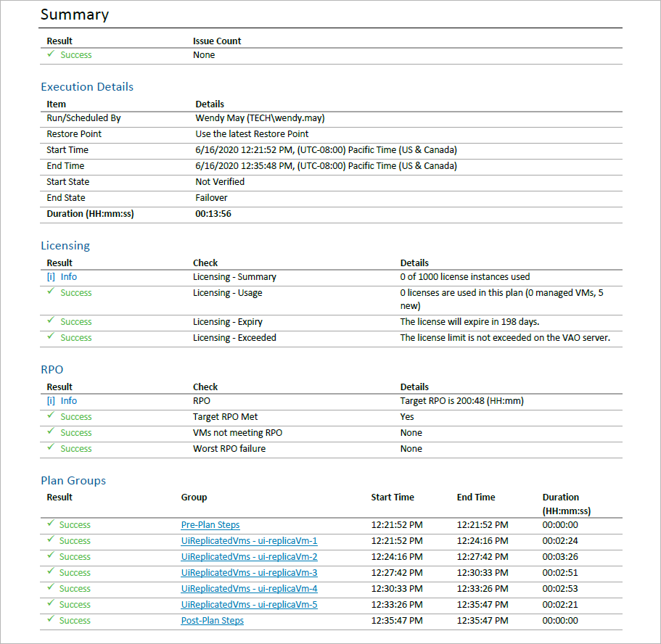Select the Summary heading
Screen dimensions: 661x644
(75, 15)
